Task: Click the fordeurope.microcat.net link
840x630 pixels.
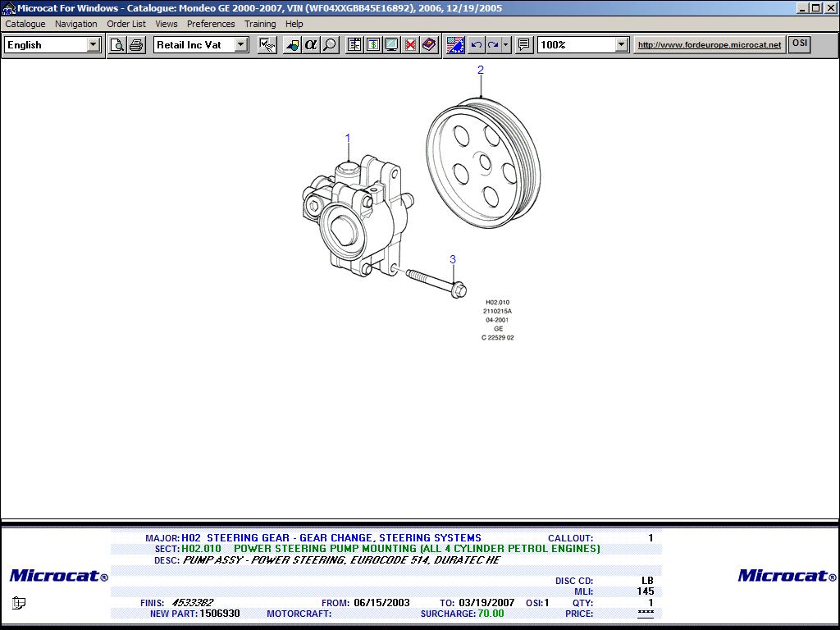Action: coord(710,45)
